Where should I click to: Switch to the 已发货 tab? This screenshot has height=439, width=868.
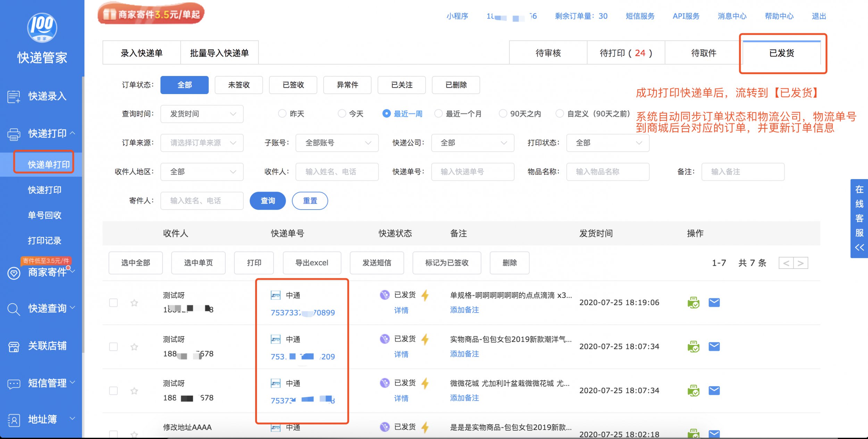tap(782, 53)
